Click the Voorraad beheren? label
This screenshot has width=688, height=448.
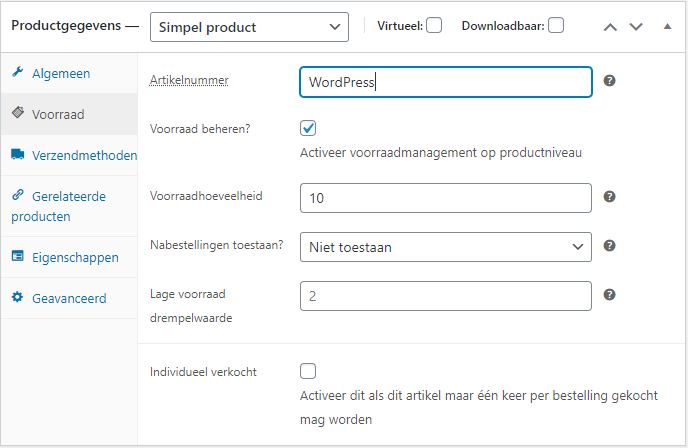[200, 129]
